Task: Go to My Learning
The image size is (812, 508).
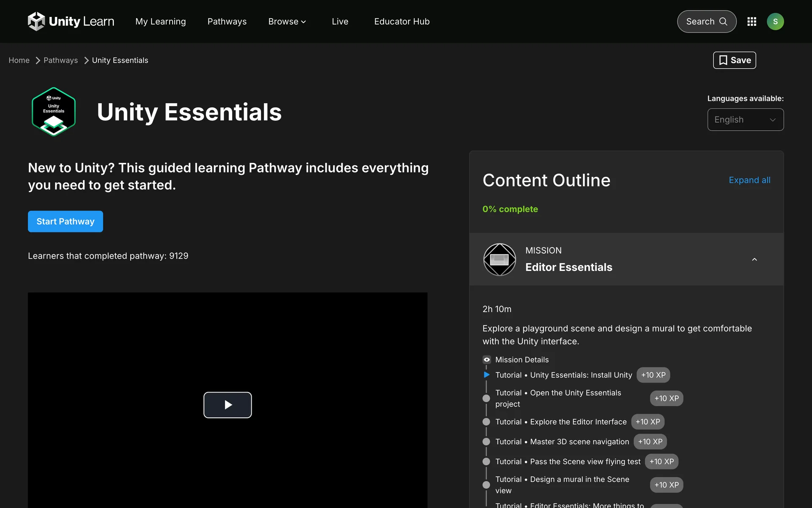Action: [160, 22]
